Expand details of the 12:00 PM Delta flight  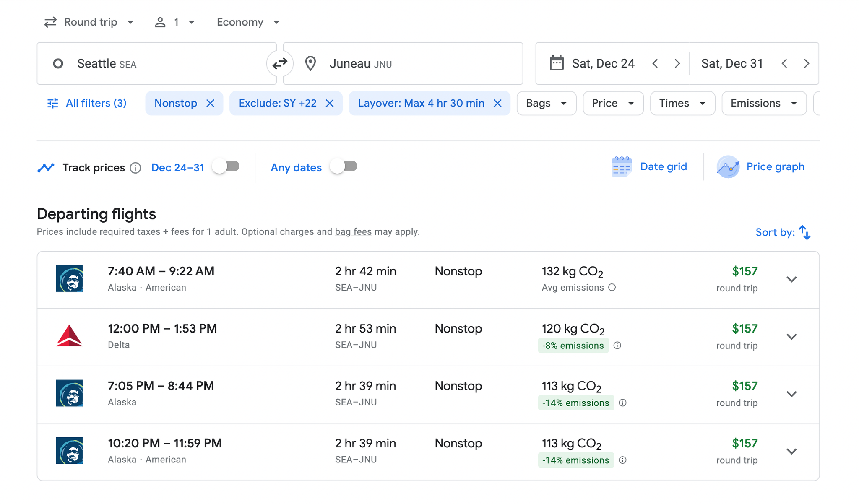click(792, 337)
